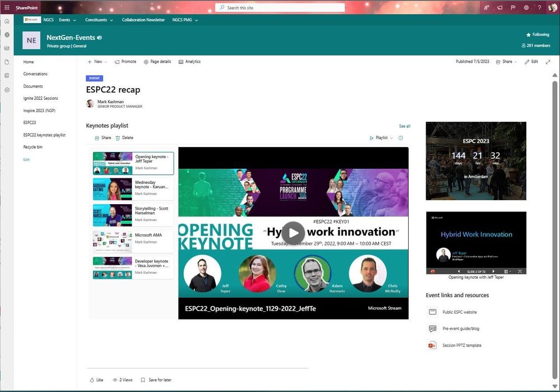Click Like at page bottom
The height and width of the screenshot is (392, 560).
(x=96, y=380)
